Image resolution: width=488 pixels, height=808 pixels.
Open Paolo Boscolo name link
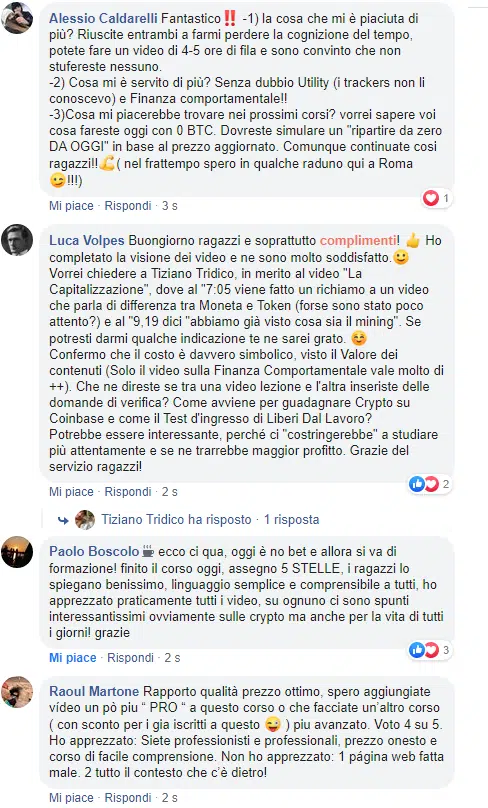(94, 551)
